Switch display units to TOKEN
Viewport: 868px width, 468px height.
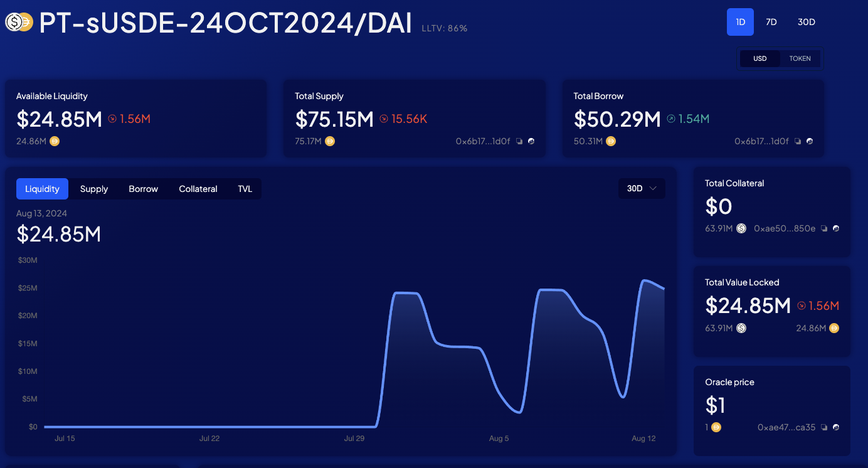[800, 58]
